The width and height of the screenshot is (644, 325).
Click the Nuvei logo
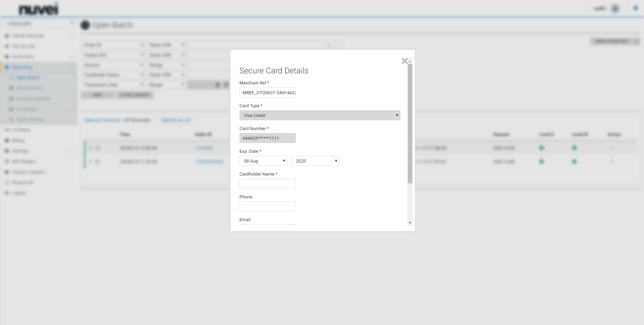coord(38,9)
